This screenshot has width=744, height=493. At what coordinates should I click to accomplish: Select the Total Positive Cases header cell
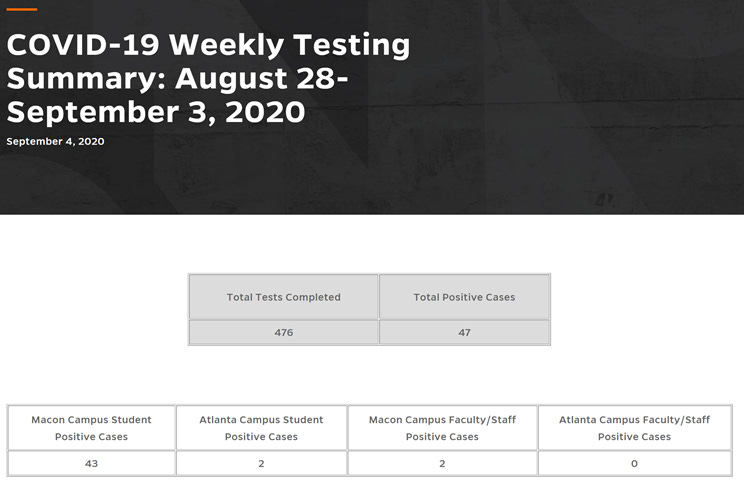pyautogui.click(x=465, y=297)
